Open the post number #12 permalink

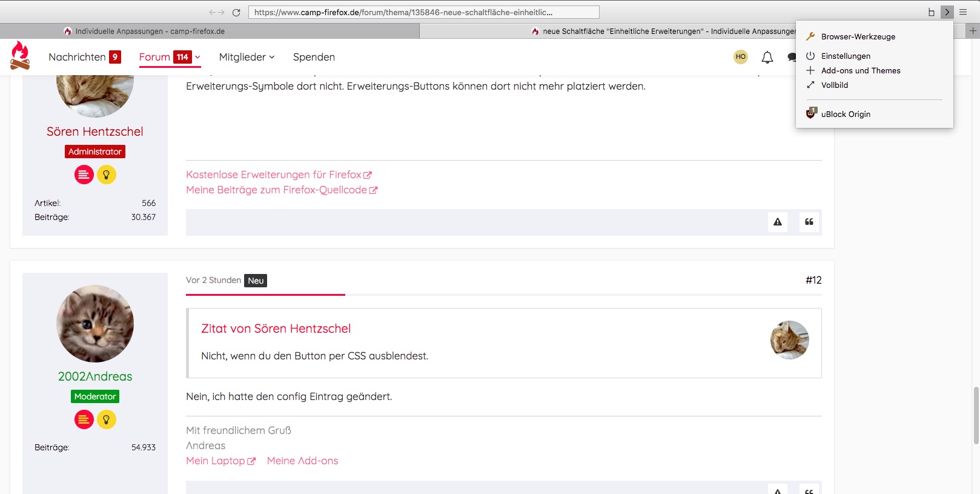pos(813,280)
